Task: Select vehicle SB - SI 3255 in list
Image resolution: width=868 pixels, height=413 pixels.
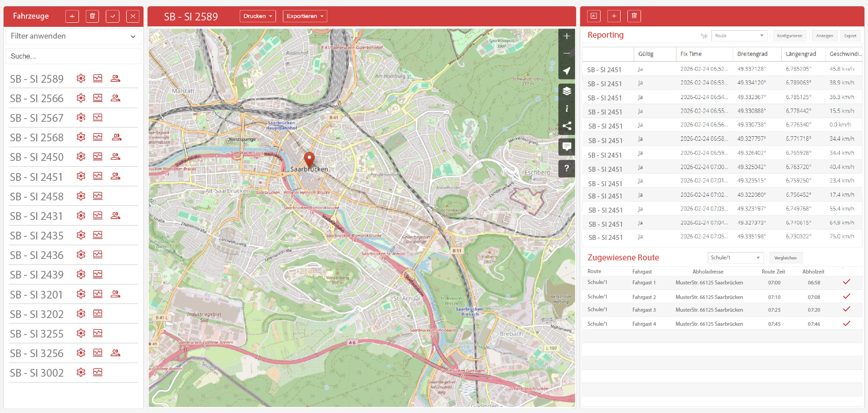Action: (x=37, y=334)
